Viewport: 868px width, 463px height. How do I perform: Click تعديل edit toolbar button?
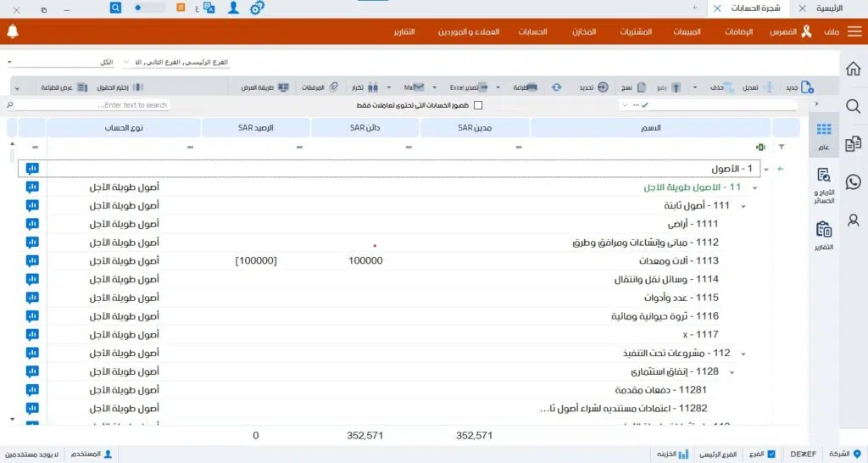(757, 87)
